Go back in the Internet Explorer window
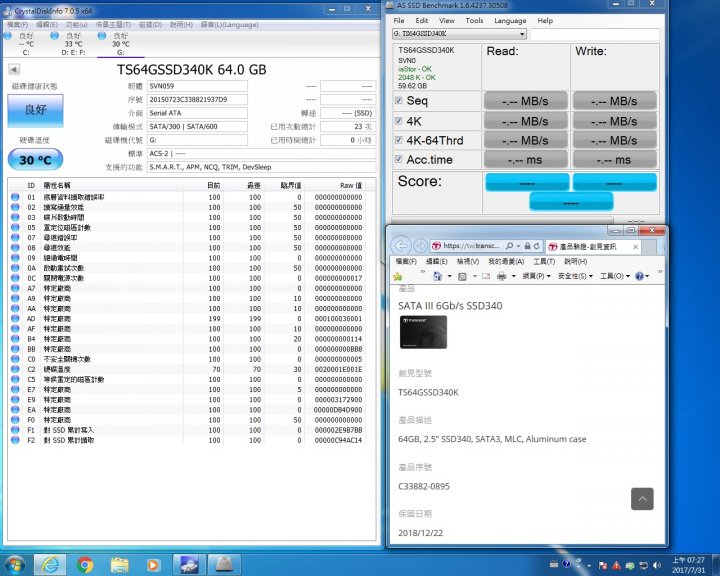Viewport: 720px width, 576px height. tap(401, 246)
